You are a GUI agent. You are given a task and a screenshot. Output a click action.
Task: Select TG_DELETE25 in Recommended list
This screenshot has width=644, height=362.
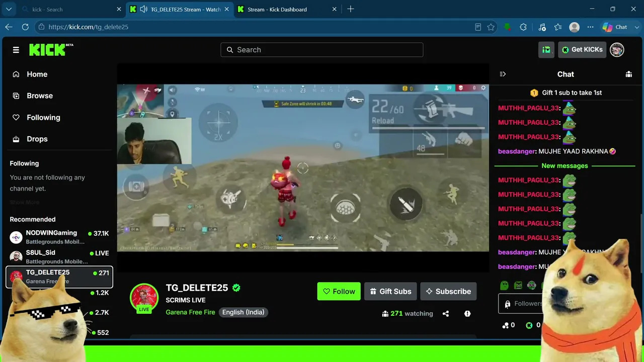(59, 277)
